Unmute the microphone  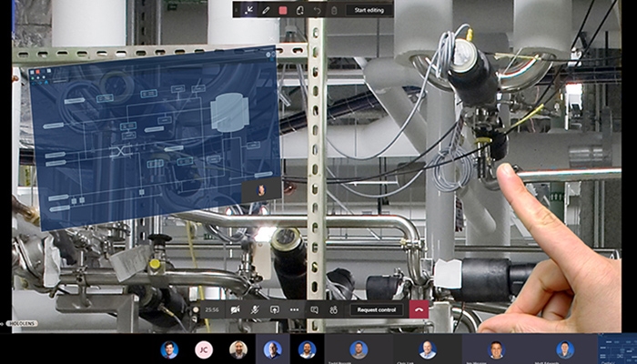(255, 309)
